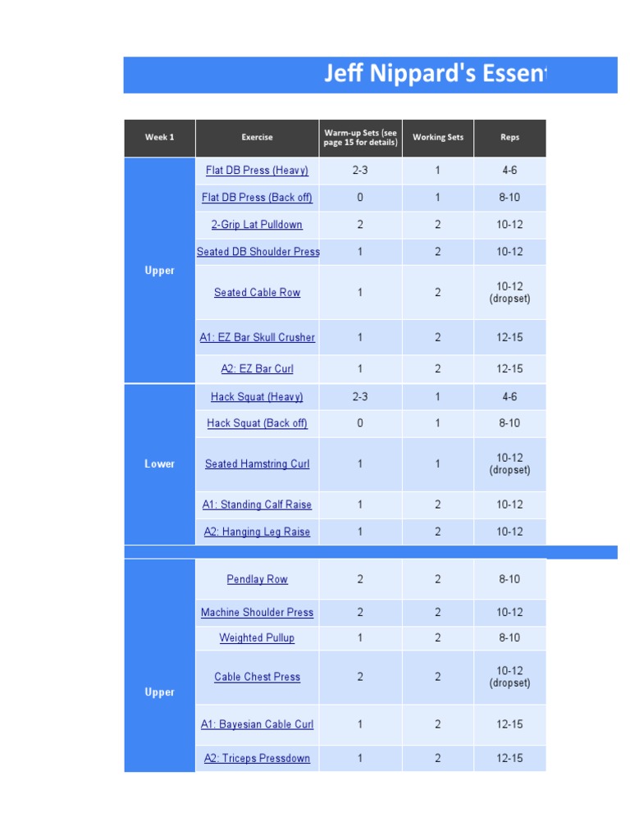Open the Flat DB Press (Heavy) link
Image resolution: width=630 pixels, height=840 pixels.
click(257, 171)
